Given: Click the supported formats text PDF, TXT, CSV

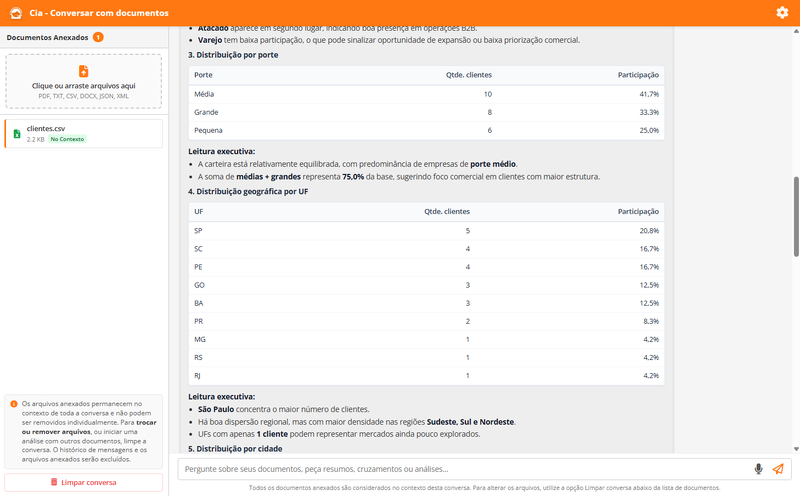Looking at the screenshot, I should (x=84, y=96).
